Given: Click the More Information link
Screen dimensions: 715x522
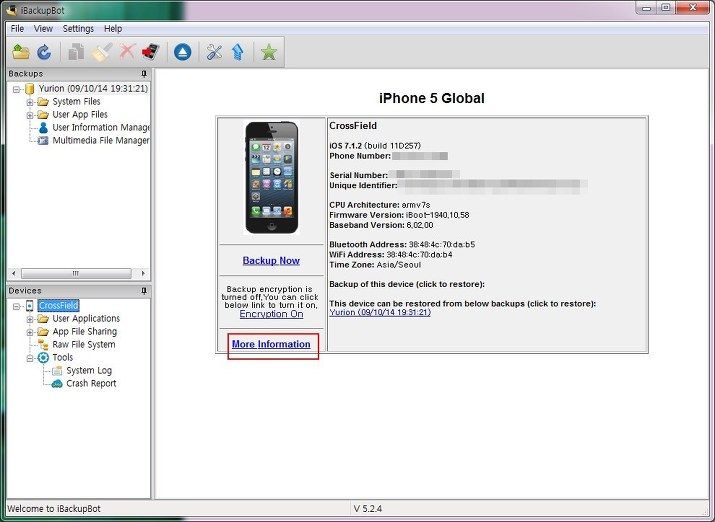Looking at the screenshot, I should point(271,344).
